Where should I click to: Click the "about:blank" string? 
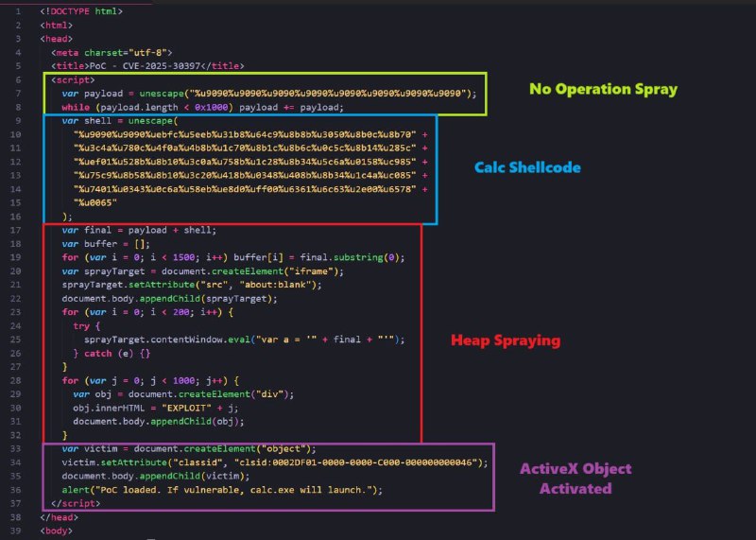click(x=278, y=285)
